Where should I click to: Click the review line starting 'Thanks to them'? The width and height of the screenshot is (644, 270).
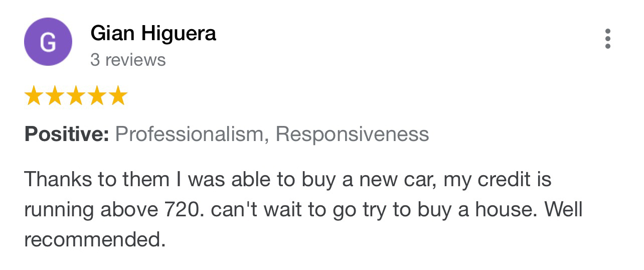coord(287,180)
